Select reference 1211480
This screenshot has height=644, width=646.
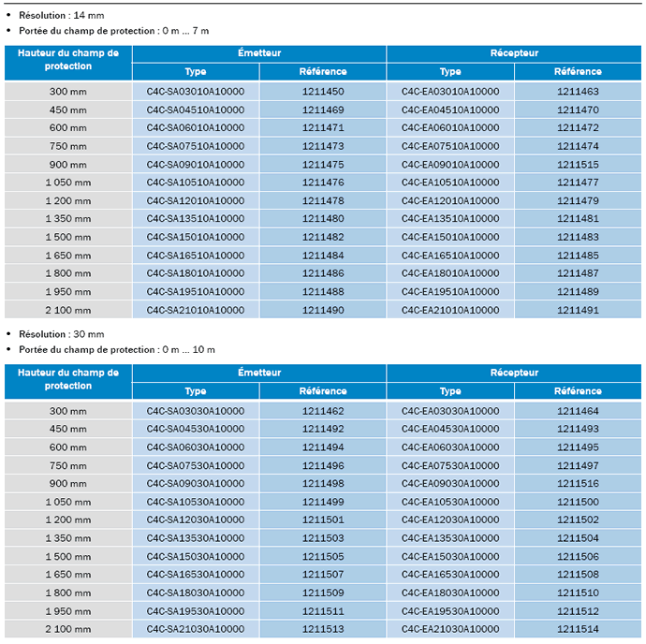[x=323, y=219]
